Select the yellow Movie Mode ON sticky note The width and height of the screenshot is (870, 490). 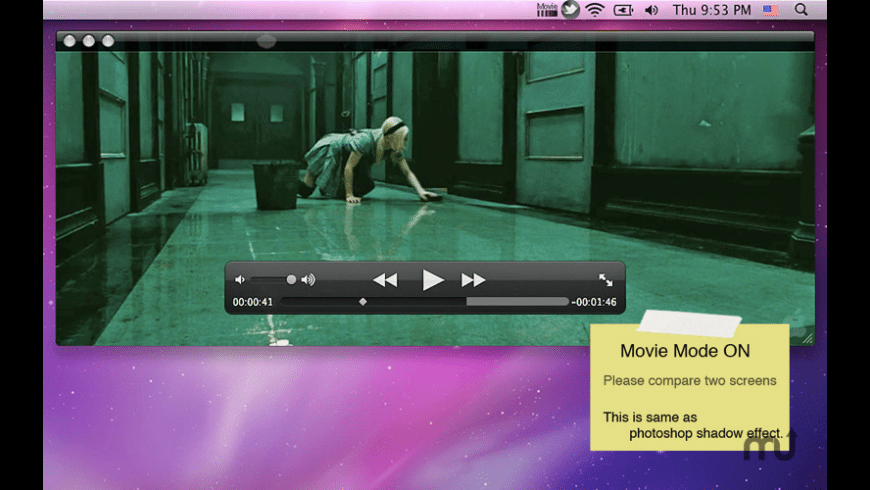[690, 387]
